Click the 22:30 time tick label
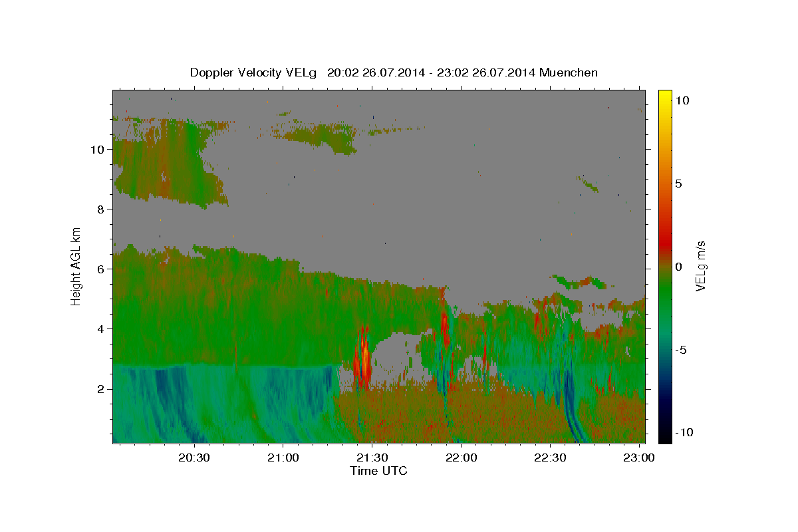 (550, 458)
